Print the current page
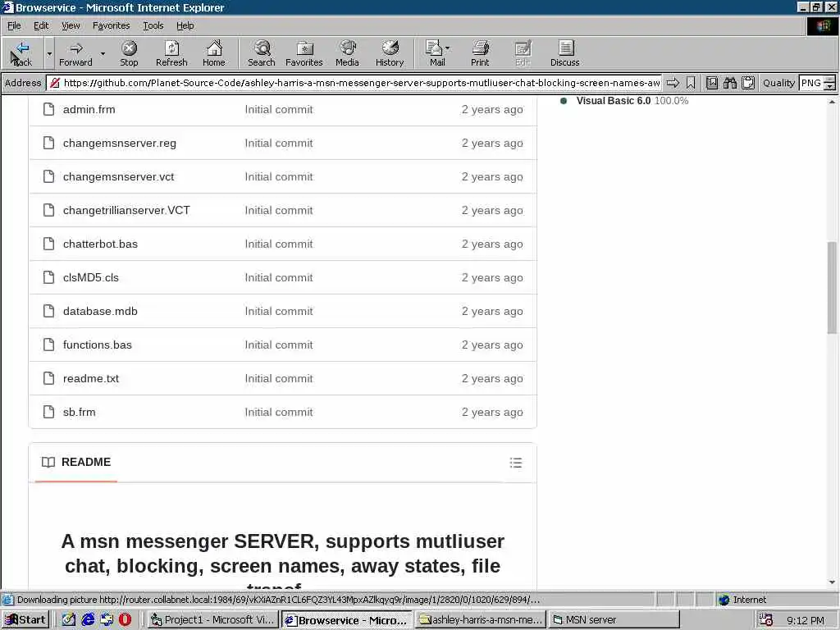This screenshot has height=630, width=840. (480, 53)
